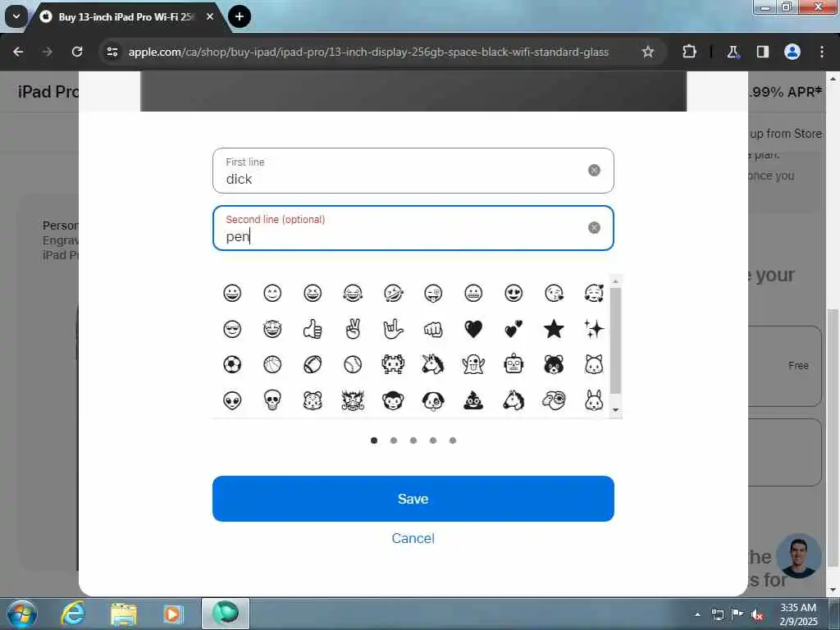This screenshot has height=630, width=840.
Task: Cancel the engraving dialog
Action: pyautogui.click(x=413, y=538)
